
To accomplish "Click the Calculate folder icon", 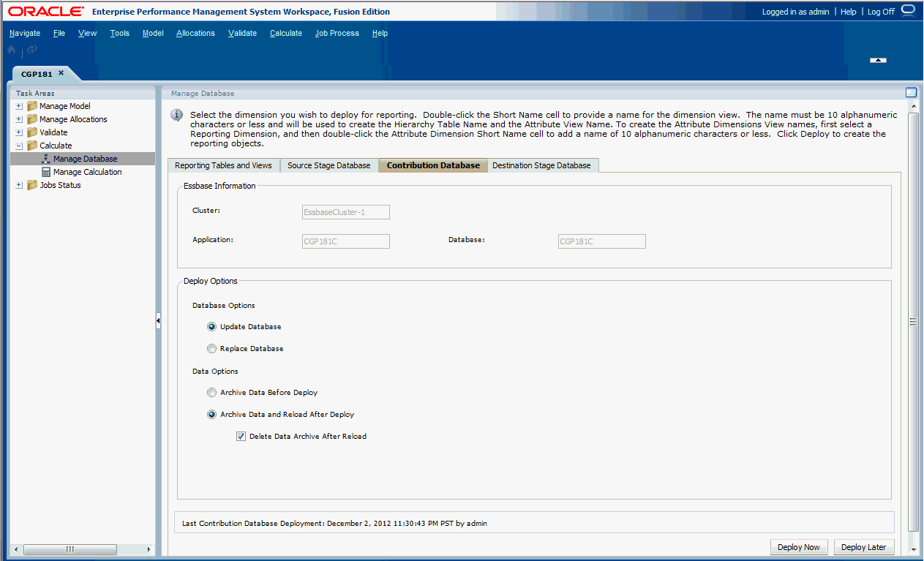I will [x=32, y=146].
